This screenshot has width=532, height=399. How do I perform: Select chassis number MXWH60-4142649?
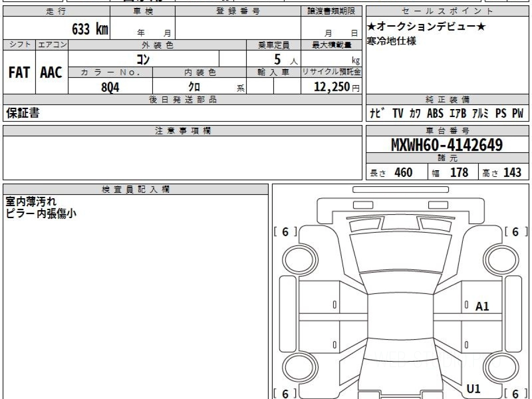(x=447, y=145)
